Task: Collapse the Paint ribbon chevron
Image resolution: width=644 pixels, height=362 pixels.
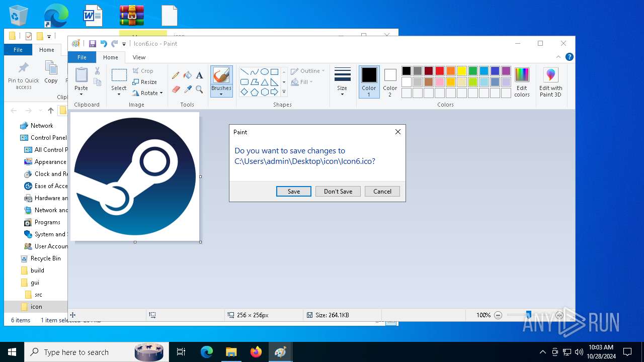Action: pos(558,57)
